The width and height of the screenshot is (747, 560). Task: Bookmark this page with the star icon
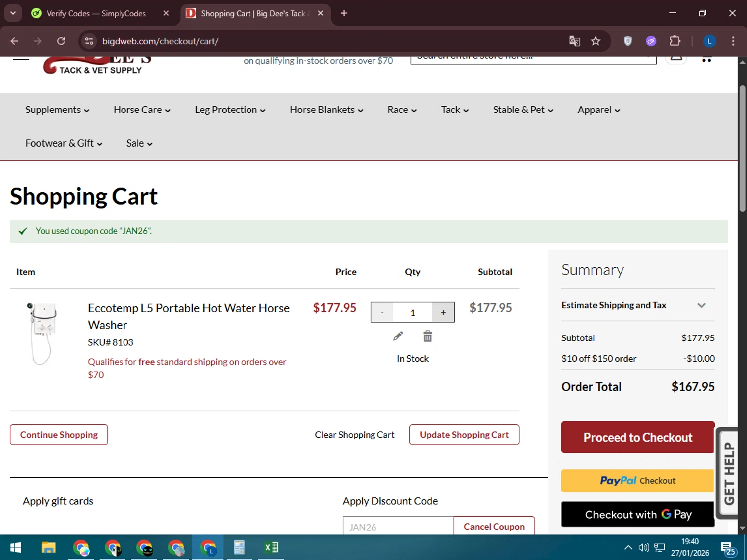coord(596,41)
